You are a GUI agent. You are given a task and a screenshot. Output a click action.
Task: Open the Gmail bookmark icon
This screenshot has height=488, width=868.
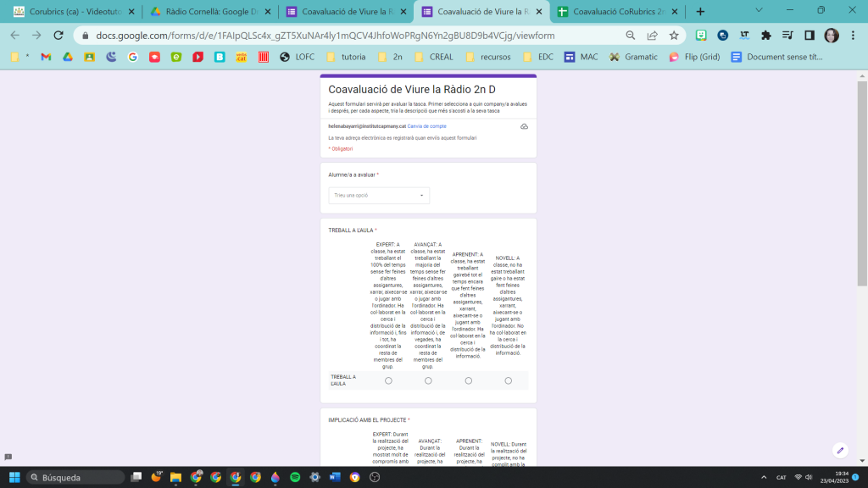[46, 57]
